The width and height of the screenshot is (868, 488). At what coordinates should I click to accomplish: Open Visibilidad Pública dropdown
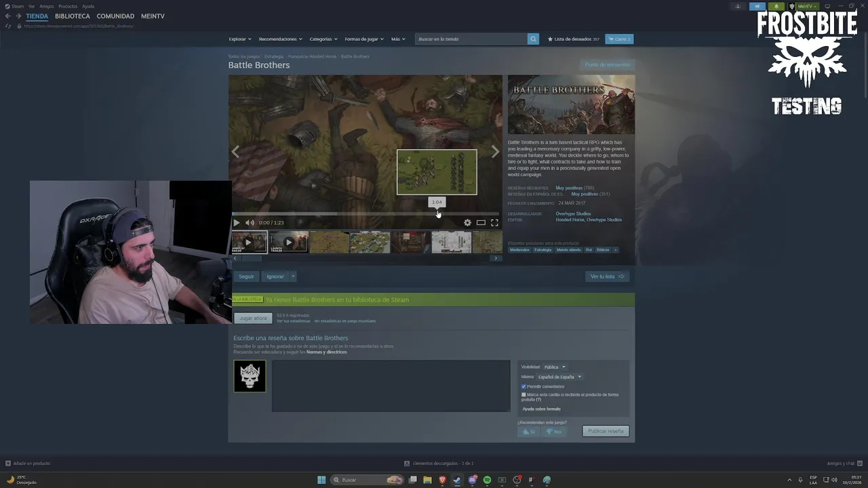[554, 367]
